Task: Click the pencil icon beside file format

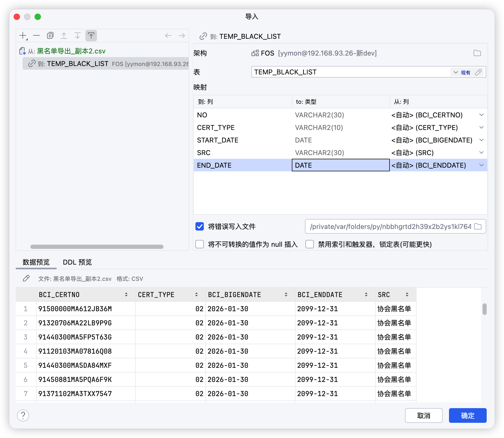Action: click(x=26, y=278)
